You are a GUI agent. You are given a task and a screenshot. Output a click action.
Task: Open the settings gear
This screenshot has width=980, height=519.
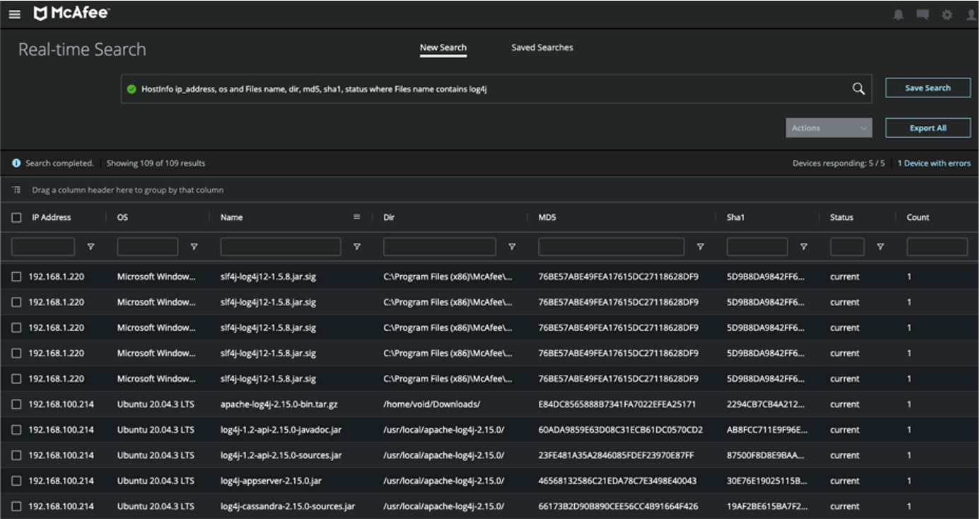[947, 15]
